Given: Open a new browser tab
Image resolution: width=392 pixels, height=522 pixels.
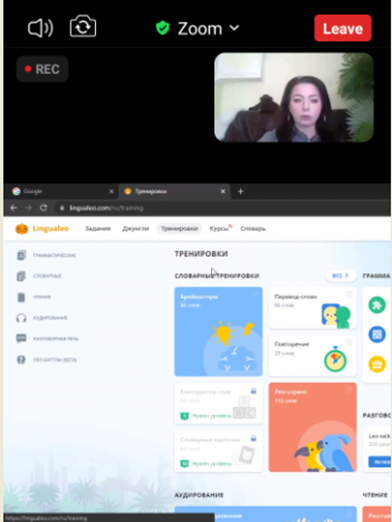Looking at the screenshot, I should click(x=240, y=191).
